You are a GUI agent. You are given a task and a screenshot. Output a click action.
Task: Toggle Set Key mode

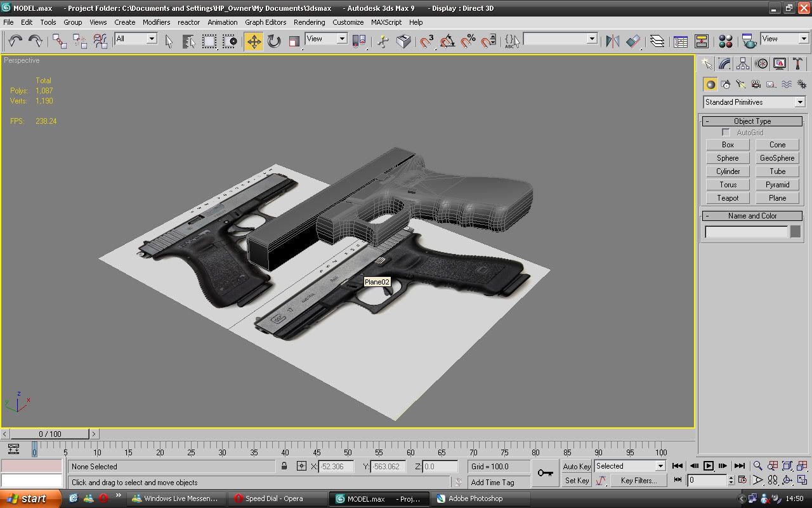point(577,481)
